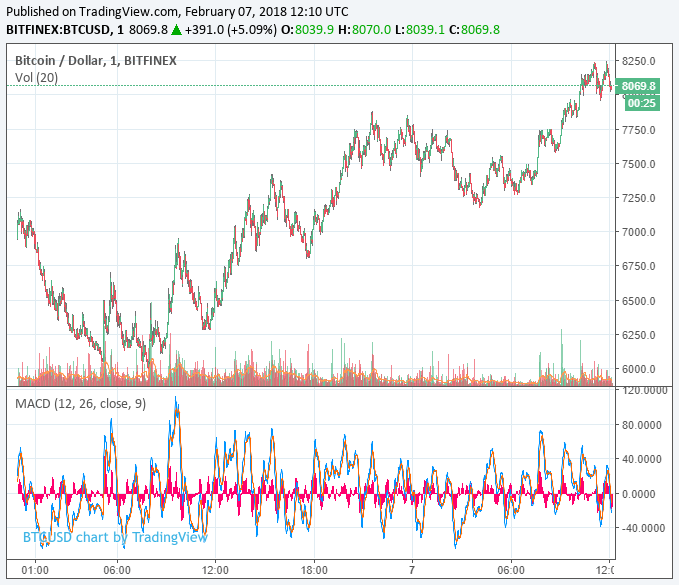Click the -40.0000 MACD scale label

[x=642, y=528]
